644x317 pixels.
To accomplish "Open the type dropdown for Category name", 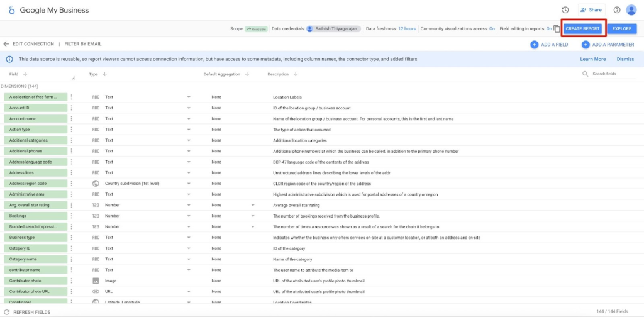I will [189, 259].
